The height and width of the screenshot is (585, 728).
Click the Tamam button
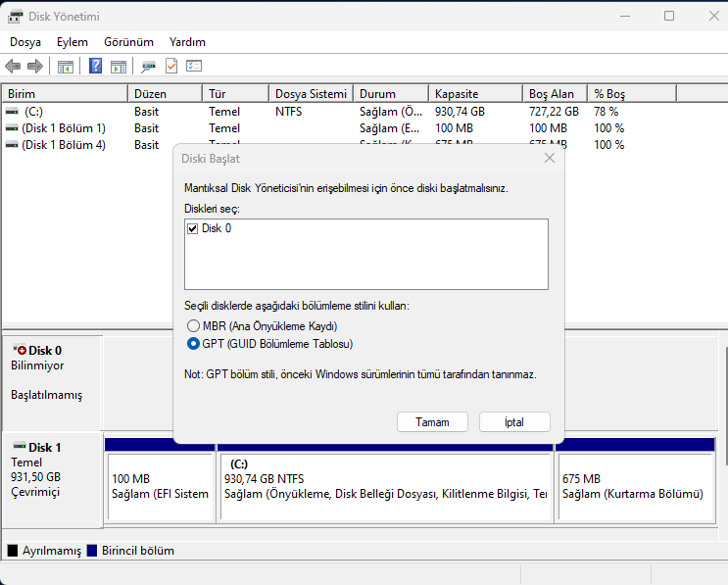432,422
